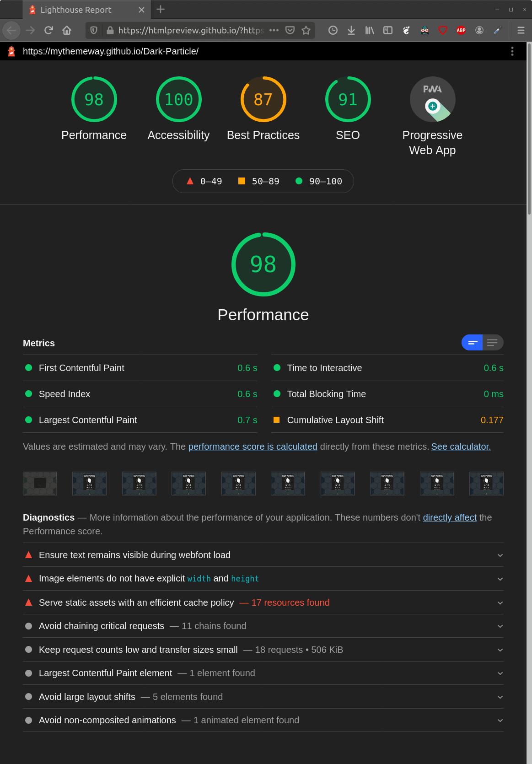Click the Firefox home button
Screen dimensions: 532x764
click(x=67, y=30)
